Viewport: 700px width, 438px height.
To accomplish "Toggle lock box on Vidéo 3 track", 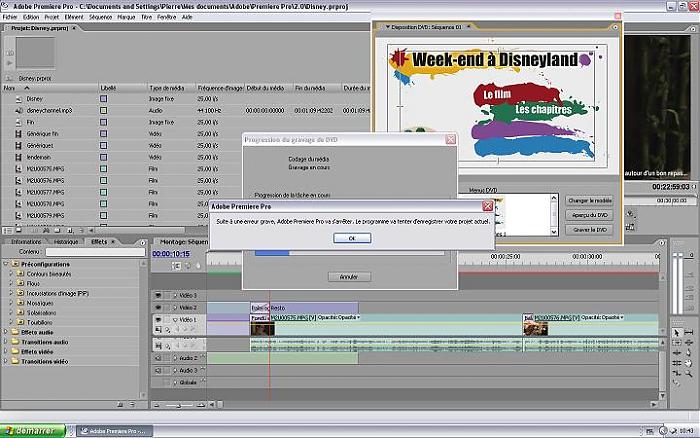I will click(x=167, y=295).
